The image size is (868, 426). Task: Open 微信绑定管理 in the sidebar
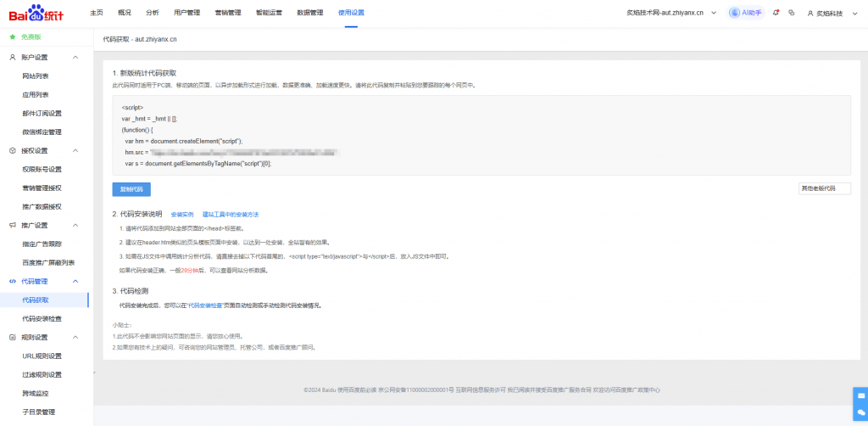pos(42,132)
